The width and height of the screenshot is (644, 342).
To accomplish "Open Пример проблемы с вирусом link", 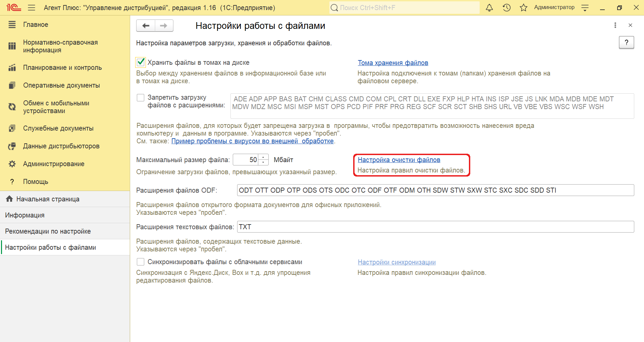I will pyautogui.click(x=253, y=141).
